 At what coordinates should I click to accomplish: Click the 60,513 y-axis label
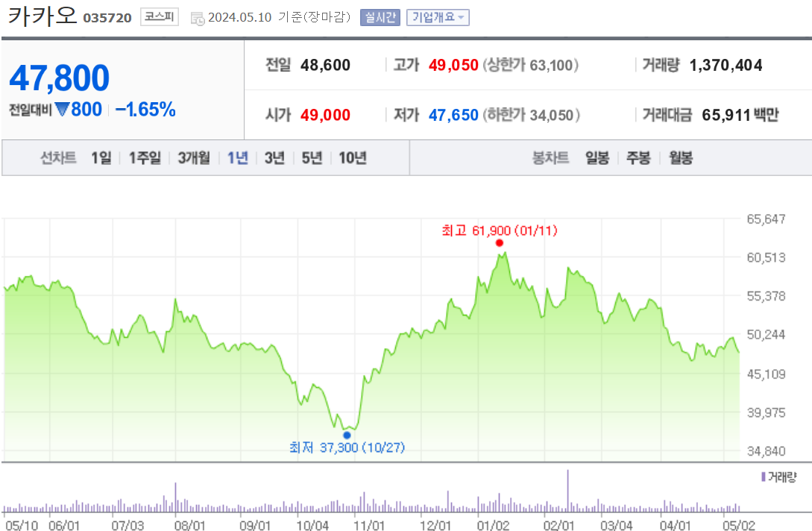pyautogui.click(x=766, y=257)
